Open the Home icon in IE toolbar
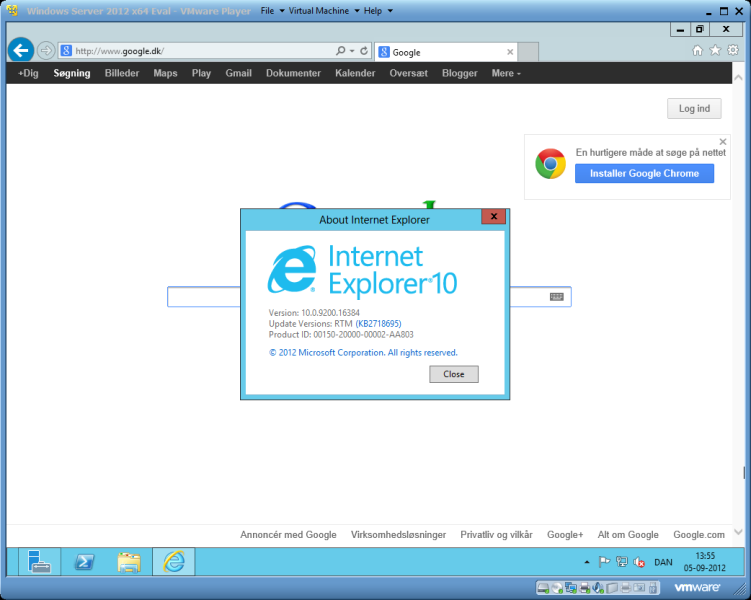Screen dimensions: 751x600 tap(697, 50)
